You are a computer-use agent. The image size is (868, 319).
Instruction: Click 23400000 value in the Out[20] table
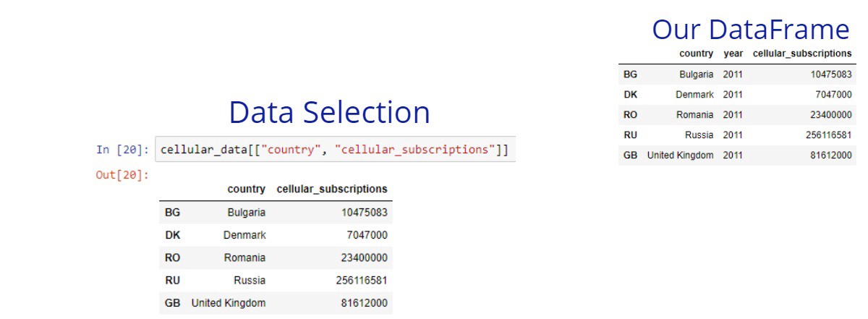[x=364, y=258]
